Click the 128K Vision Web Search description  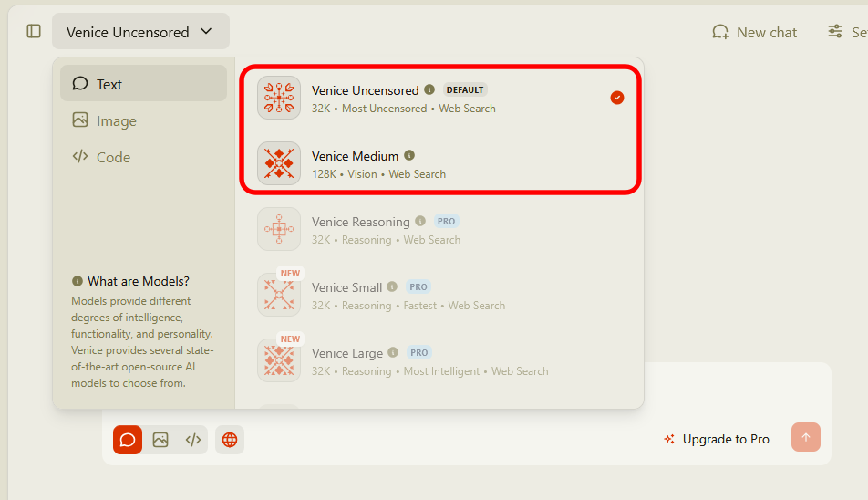click(x=378, y=174)
